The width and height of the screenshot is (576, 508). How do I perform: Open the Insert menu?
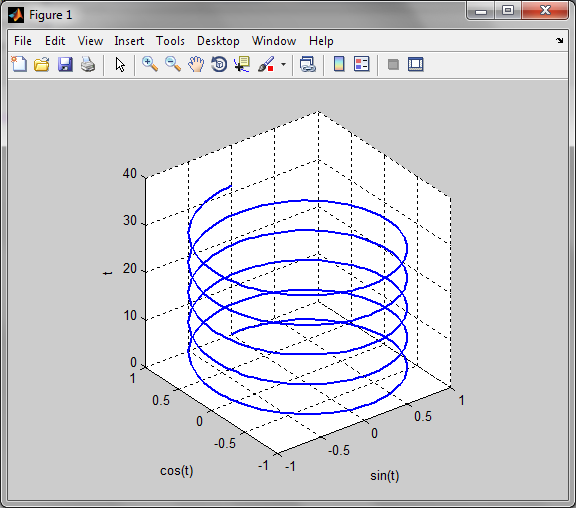pos(129,41)
